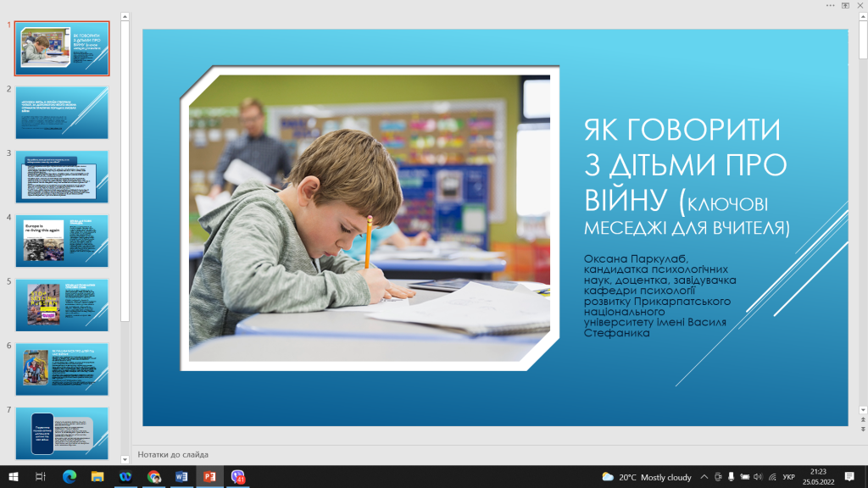Launch Microsoft Edge from the taskbar
Image resolution: width=868 pixels, height=488 pixels.
click(x=69, y=477)
